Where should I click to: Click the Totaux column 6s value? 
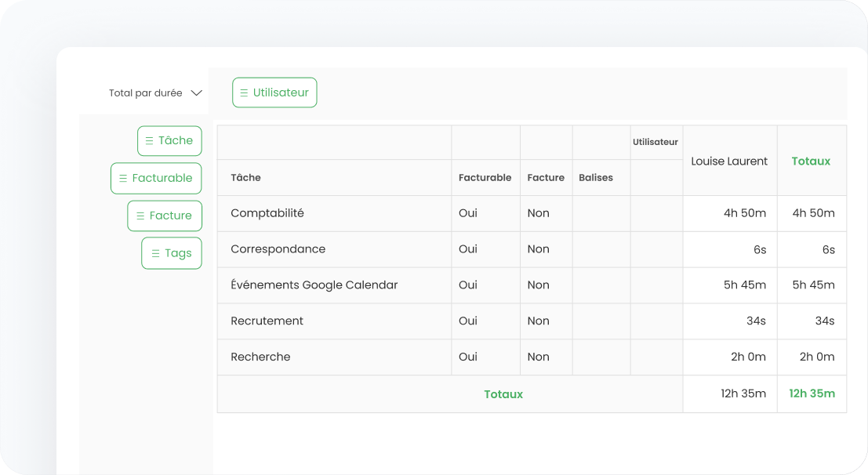(x=828, y=250)
